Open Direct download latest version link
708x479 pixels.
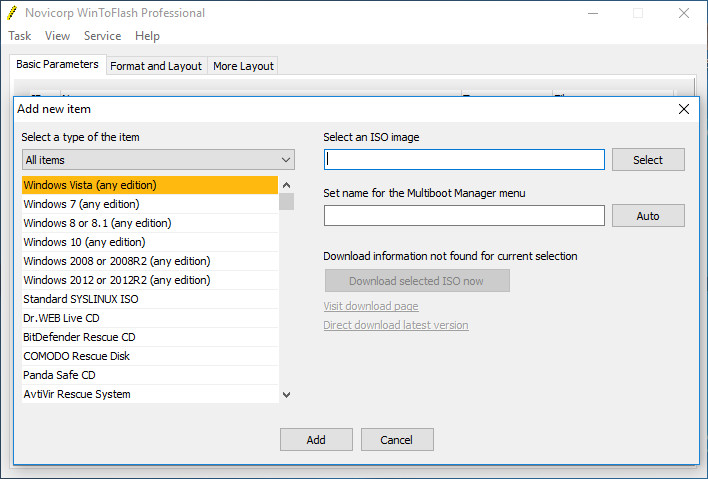[396, 325]
